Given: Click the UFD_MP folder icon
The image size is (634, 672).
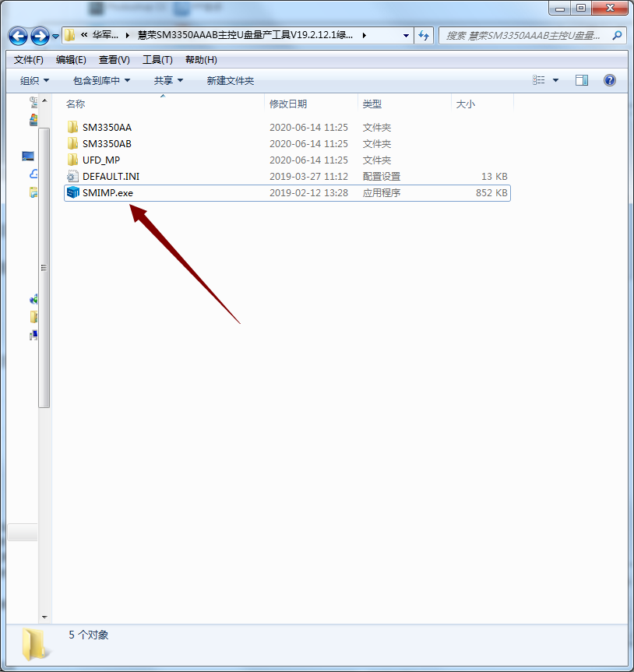Looking at the screenshot, I should [73, 160].
